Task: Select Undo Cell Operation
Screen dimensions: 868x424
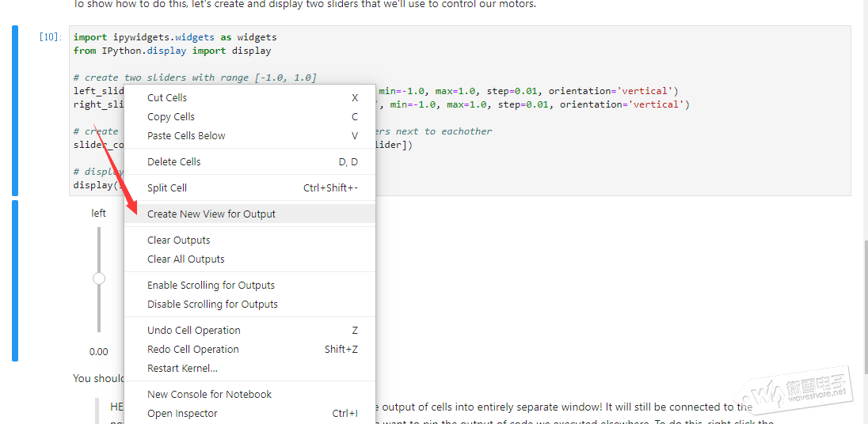Action: 194,330
